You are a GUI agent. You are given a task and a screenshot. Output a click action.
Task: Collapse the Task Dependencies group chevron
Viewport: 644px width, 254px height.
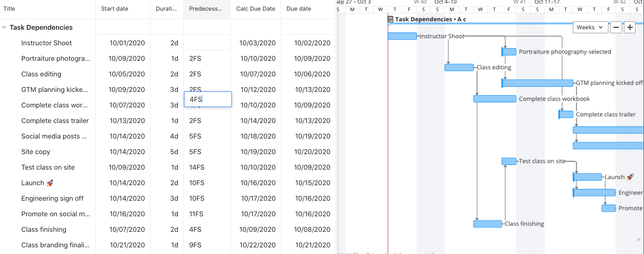[x=4, y=27]
